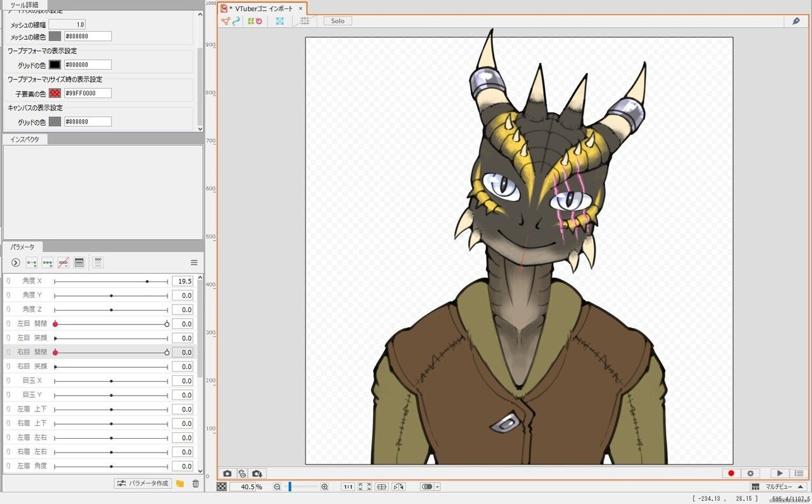The height and width of the screenshot is (504, 812).
Task: Click the zoom out magnifier icon
Action: click(x=277, y=487)
